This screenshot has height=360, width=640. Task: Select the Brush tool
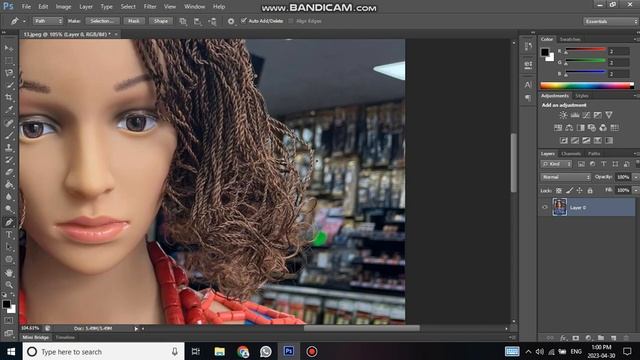click(x=9, y=135)
